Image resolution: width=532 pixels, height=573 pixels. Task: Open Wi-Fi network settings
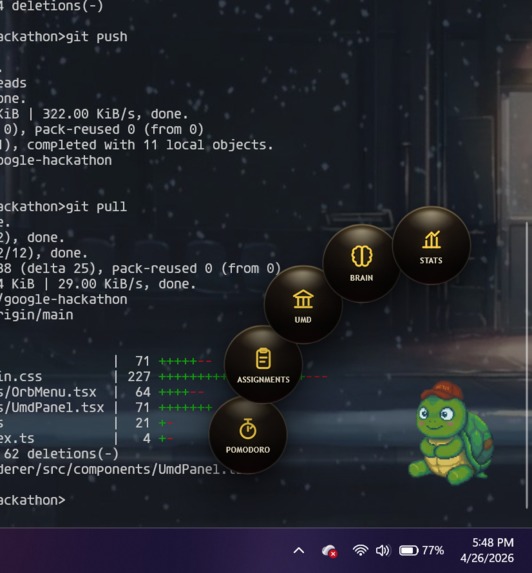tap(360, 550)
